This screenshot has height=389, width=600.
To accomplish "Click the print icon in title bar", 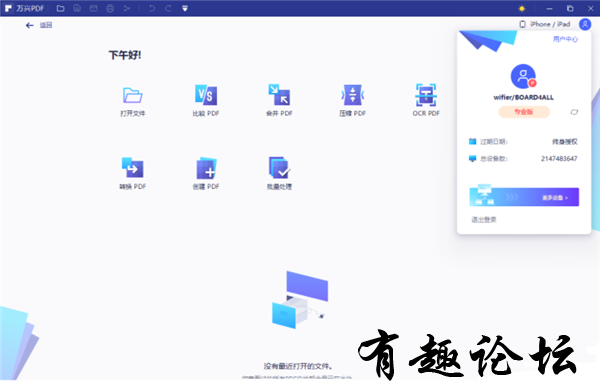I will pos(110,8).
